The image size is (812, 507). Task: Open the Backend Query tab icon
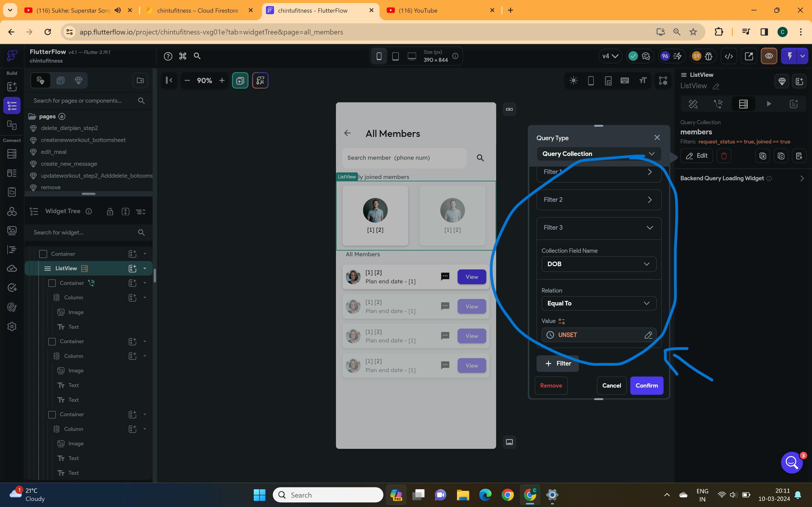[x=743, y=104]
